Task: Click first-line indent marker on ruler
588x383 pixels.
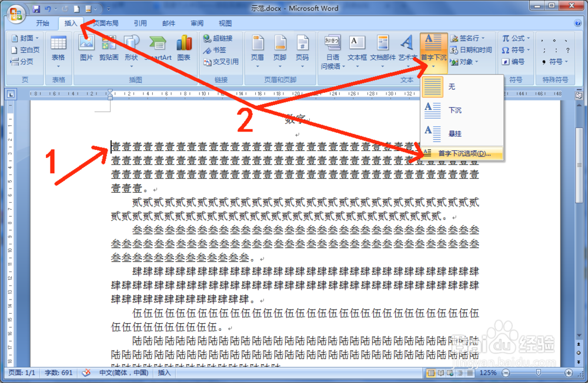Action: tap(110, 92)
